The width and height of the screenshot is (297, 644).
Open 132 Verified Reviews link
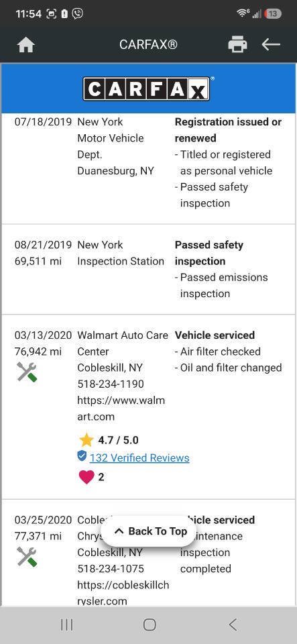tap(139, 458)
